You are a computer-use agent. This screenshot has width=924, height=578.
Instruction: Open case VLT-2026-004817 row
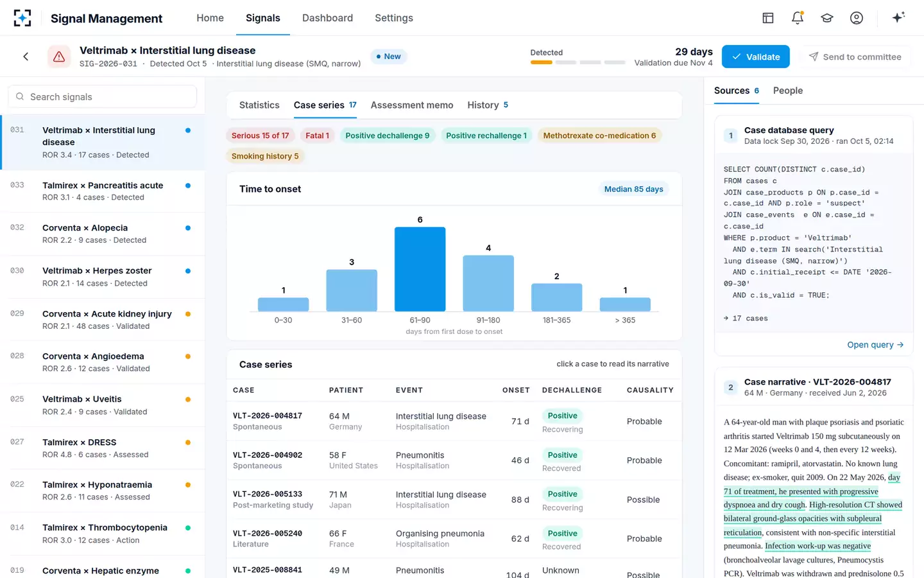[454, 421]
